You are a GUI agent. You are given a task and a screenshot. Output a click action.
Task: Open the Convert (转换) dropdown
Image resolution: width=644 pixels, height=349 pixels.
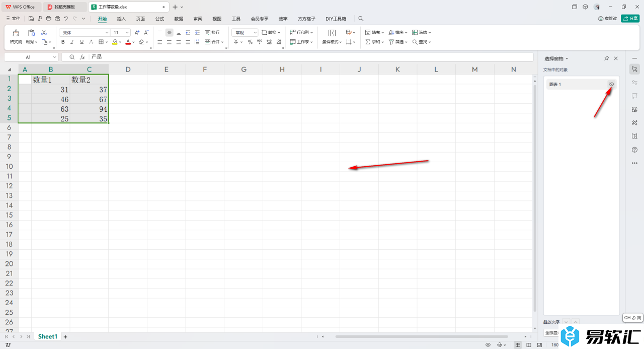click(x=271, y=32)
